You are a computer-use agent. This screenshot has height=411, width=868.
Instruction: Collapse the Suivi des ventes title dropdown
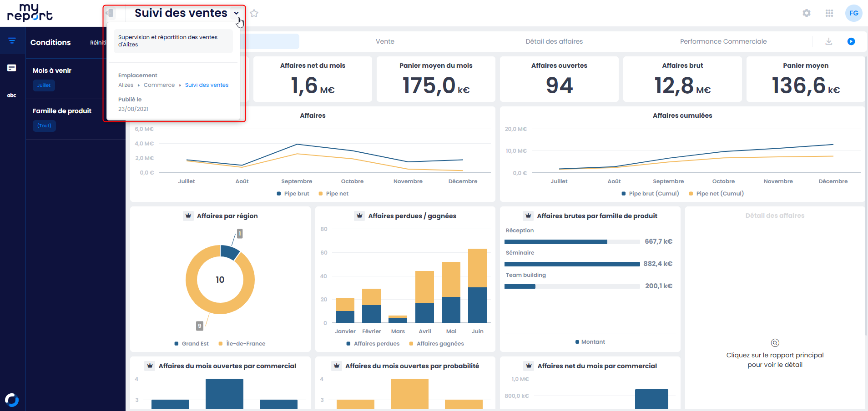point(236,13)
